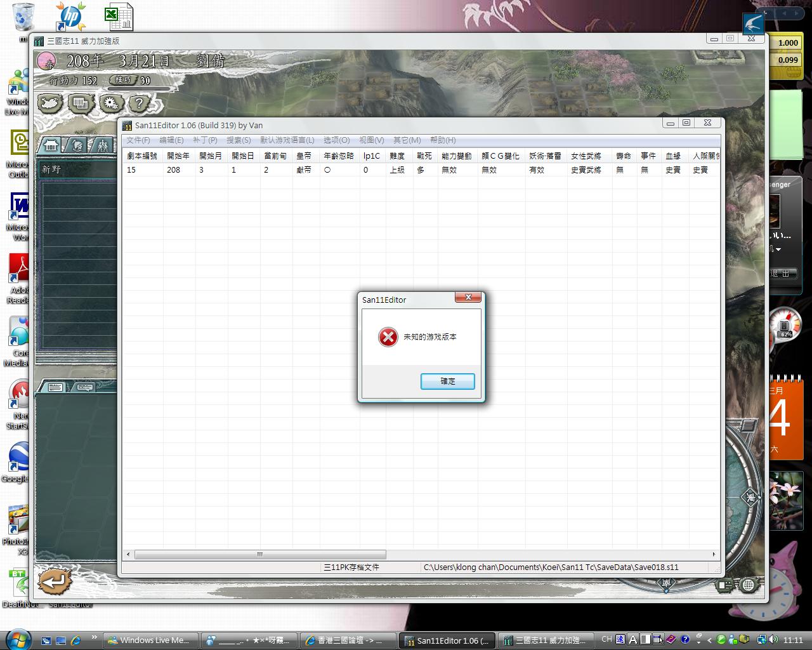
Task: Expand hidden tray icons arrow
Action: [709, 640]
